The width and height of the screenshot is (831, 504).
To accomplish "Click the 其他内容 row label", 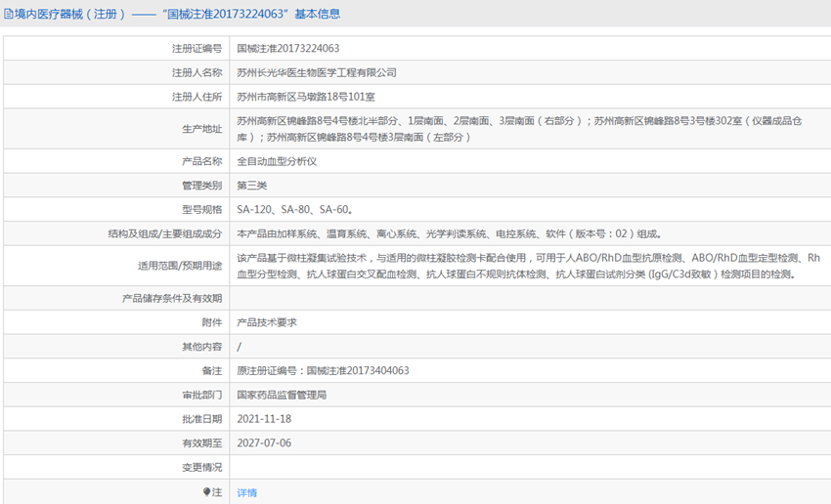I will point(201,347).
